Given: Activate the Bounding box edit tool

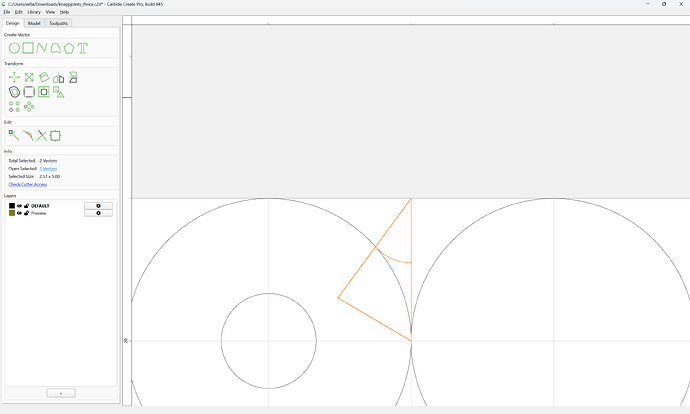Looking at the screenshot, I should click(55, 136).
